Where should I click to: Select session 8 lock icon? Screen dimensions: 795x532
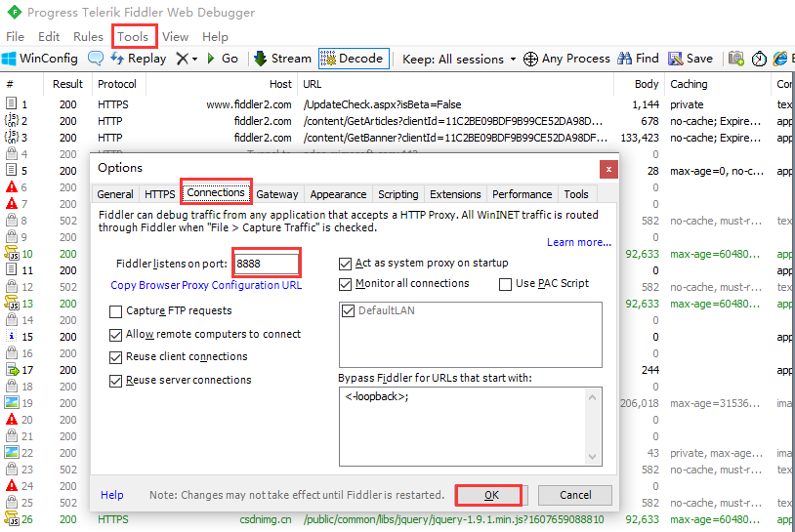[11, 220]
